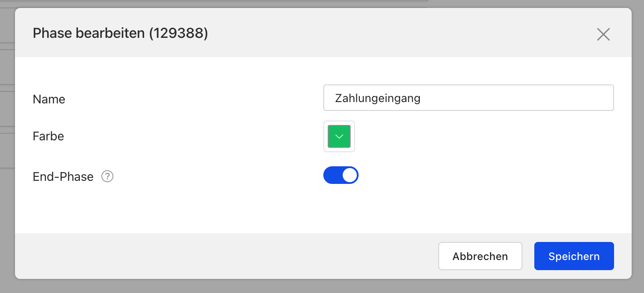Click the gray footer area beside Abbrechen
The width and height of the screenshot is (644, 293).
[220, 256]
